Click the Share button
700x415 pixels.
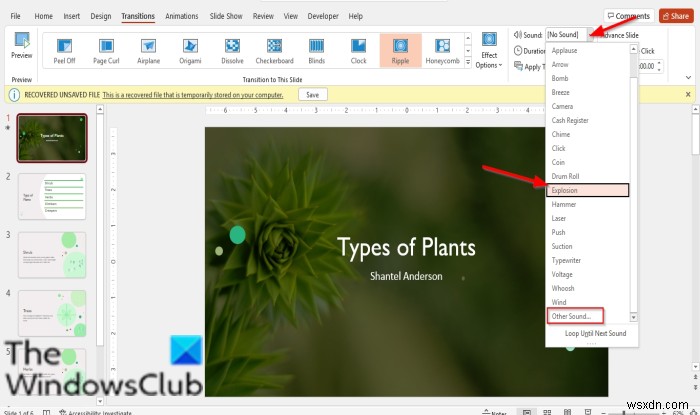676,16
